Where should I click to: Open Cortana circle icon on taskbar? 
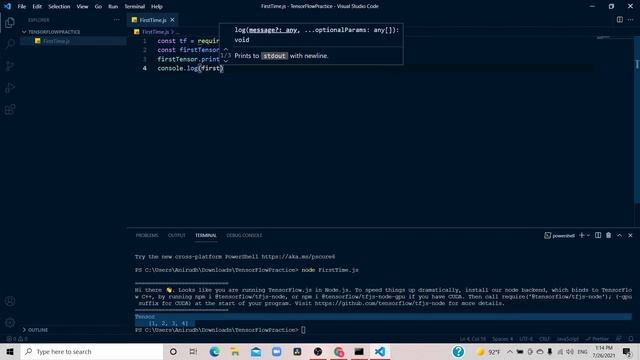point(173,351)
